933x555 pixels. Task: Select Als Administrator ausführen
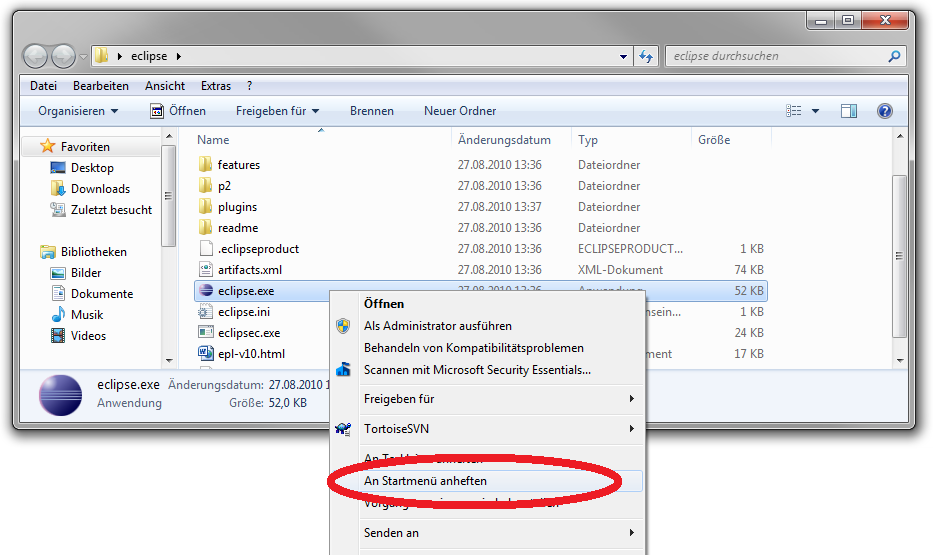(437, 326)
